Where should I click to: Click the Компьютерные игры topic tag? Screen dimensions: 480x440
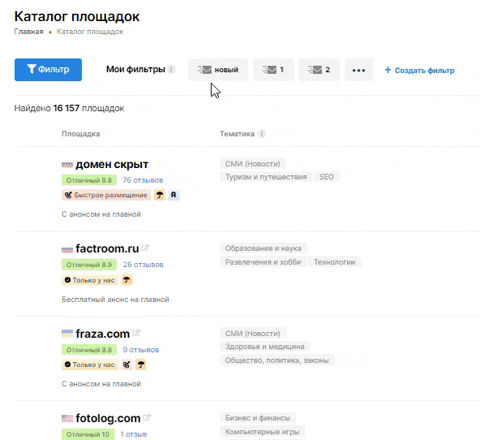pyautogui.click(x=262, y=432)
